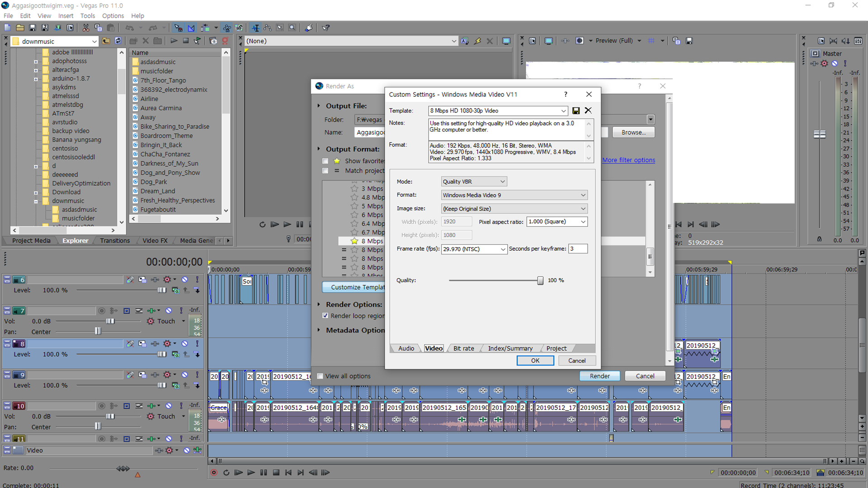Screen dimensions: 868x488
Task: Switch to the Bit rate tab
Action: click(463, 348)
